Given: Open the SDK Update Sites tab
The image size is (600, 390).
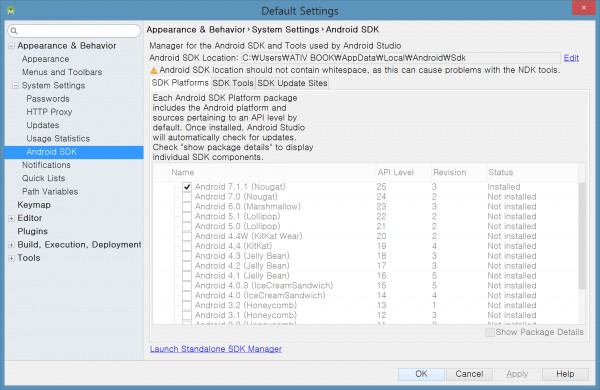Looking at the screenshot, I should [292, 83].
